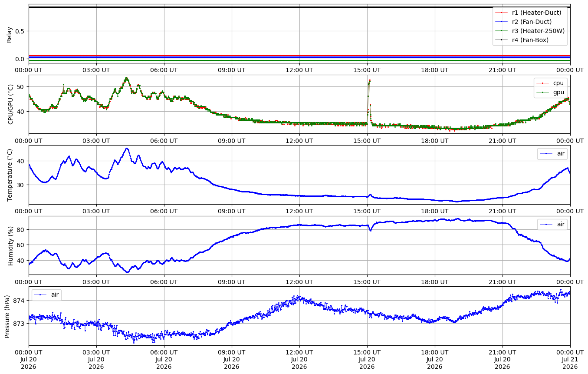Click the gpu legend entry
Image resolution: width=588 pixels, height=374 pixels.
(550, 92)
